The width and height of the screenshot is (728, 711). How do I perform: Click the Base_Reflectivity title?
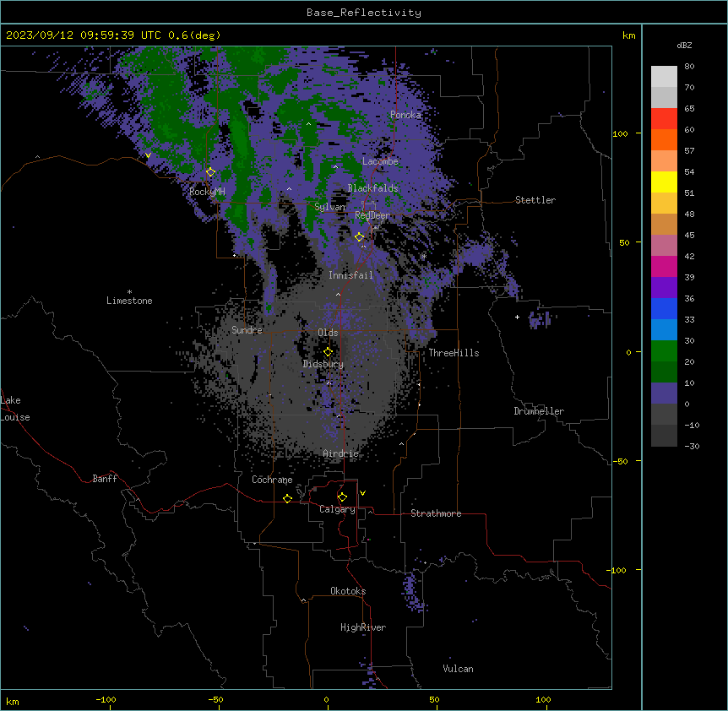point(364,13)
